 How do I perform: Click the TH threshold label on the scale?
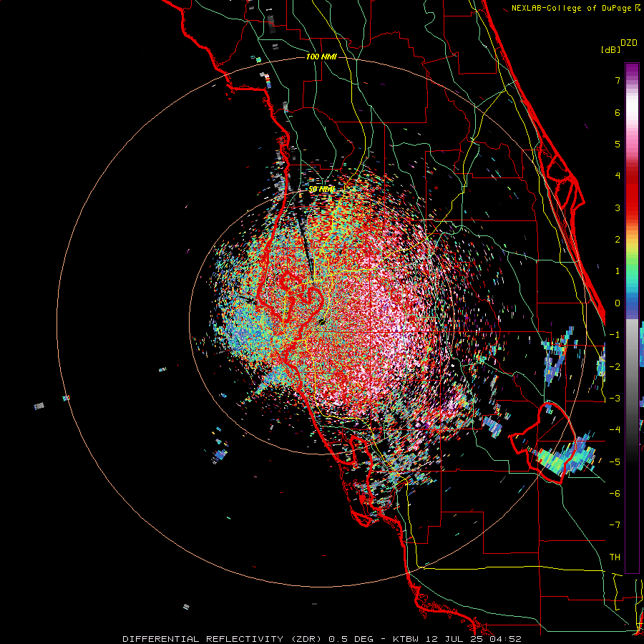[x=615, y=557]
